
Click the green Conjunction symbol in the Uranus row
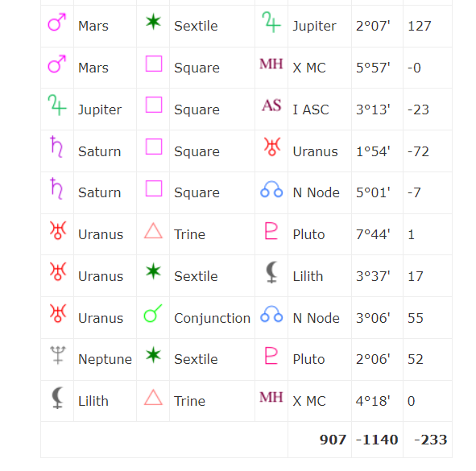pyautogui.click(x=153, y=313)
